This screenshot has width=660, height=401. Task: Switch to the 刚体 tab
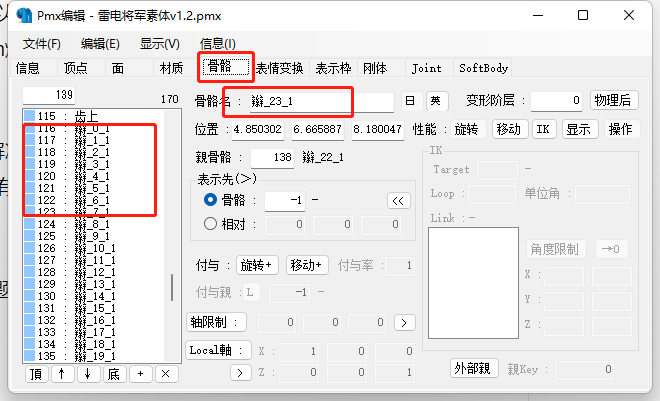pos(375,68)
